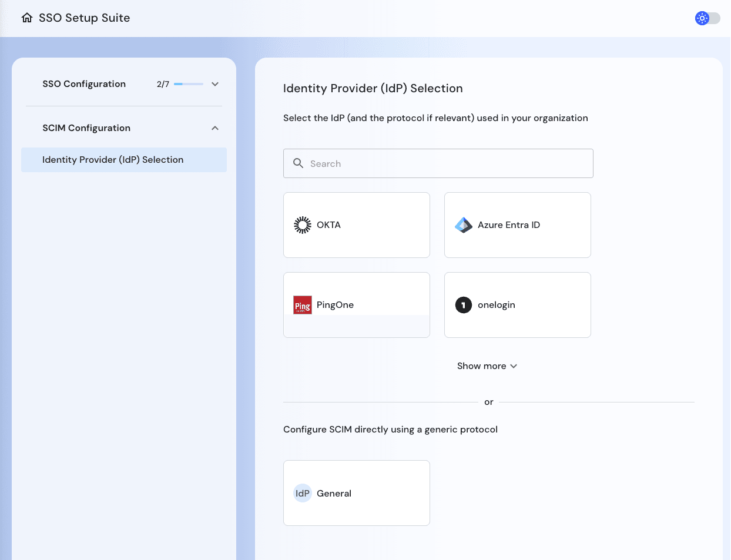Select OKTA as identity provider
This screenshot has height=560, width=731.
point(356,224)
